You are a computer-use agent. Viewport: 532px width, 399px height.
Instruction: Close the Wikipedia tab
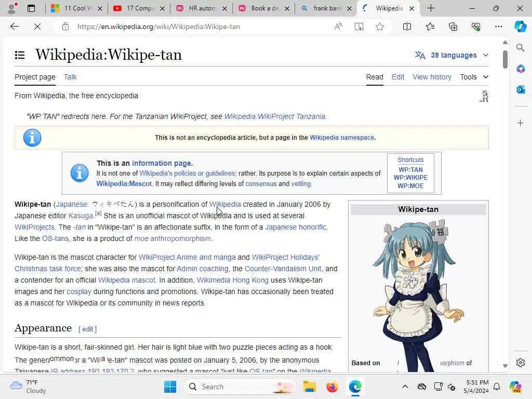click(x=411, y=8)
